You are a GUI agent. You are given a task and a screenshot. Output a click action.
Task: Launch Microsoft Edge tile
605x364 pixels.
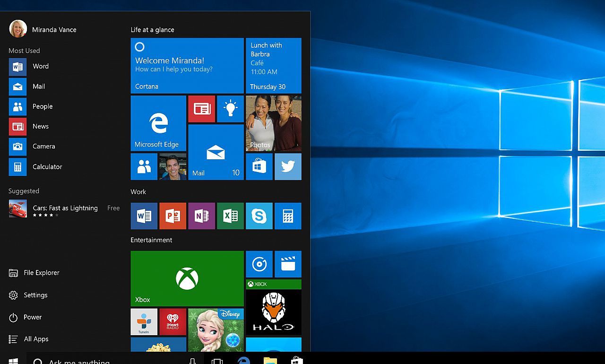pyautogui.click(x=158, y=123)
